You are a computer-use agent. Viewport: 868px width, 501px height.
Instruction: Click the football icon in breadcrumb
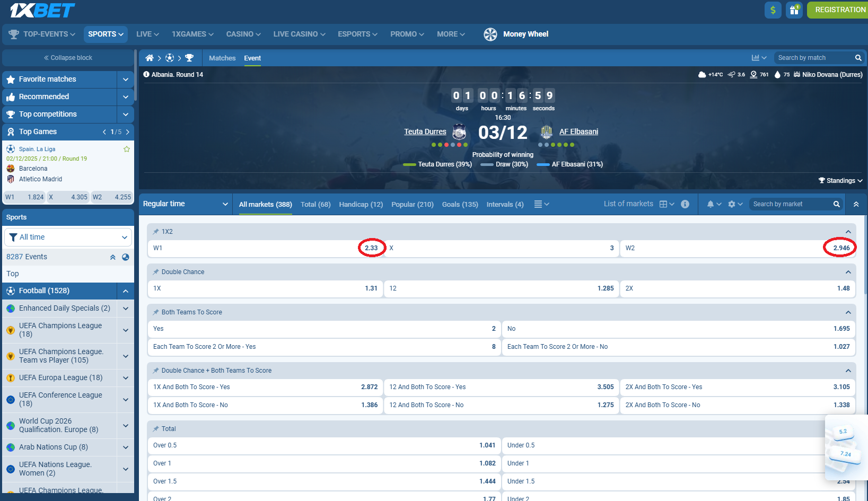coord(170,58)
